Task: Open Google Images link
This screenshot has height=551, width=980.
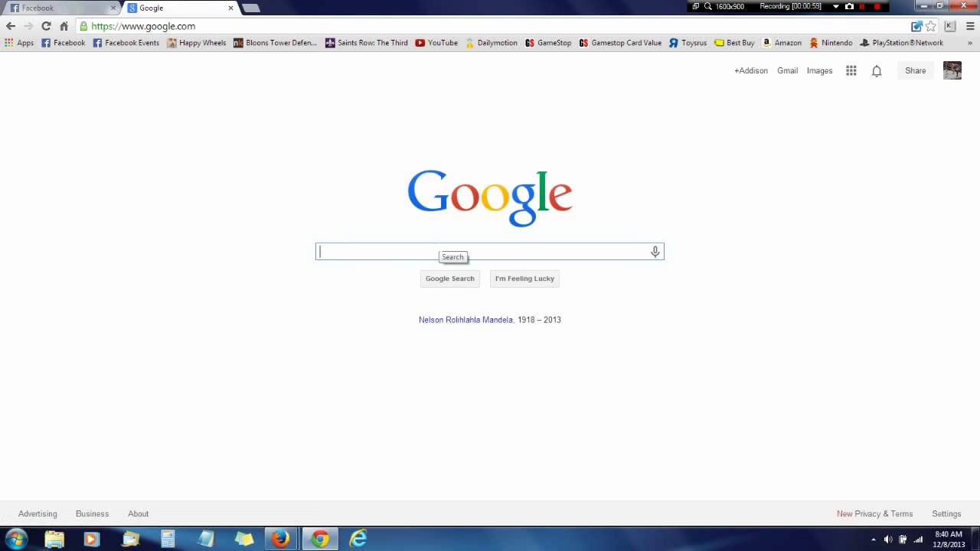Action: pyautogui.click(x=819, y=70)
